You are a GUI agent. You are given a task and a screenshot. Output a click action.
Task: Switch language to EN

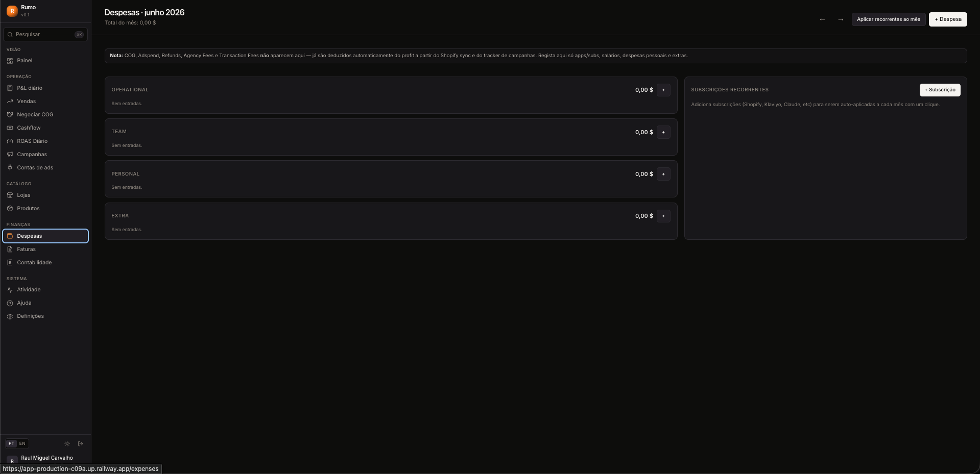pos(22,444)
